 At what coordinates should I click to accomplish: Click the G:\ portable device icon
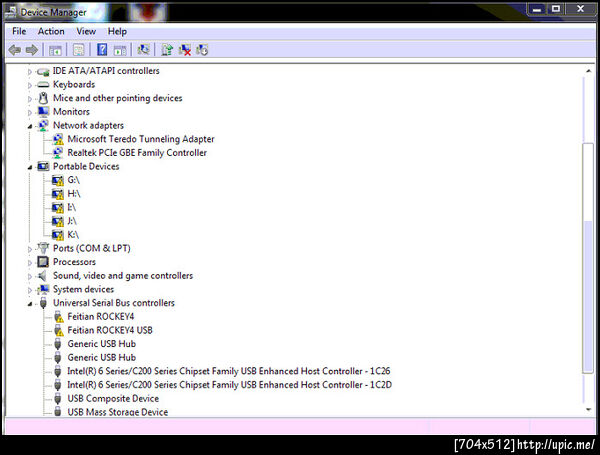pos(58,180)
